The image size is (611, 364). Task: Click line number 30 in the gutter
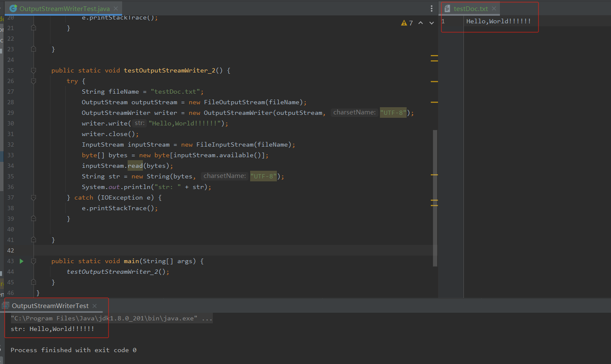[11, 123]
